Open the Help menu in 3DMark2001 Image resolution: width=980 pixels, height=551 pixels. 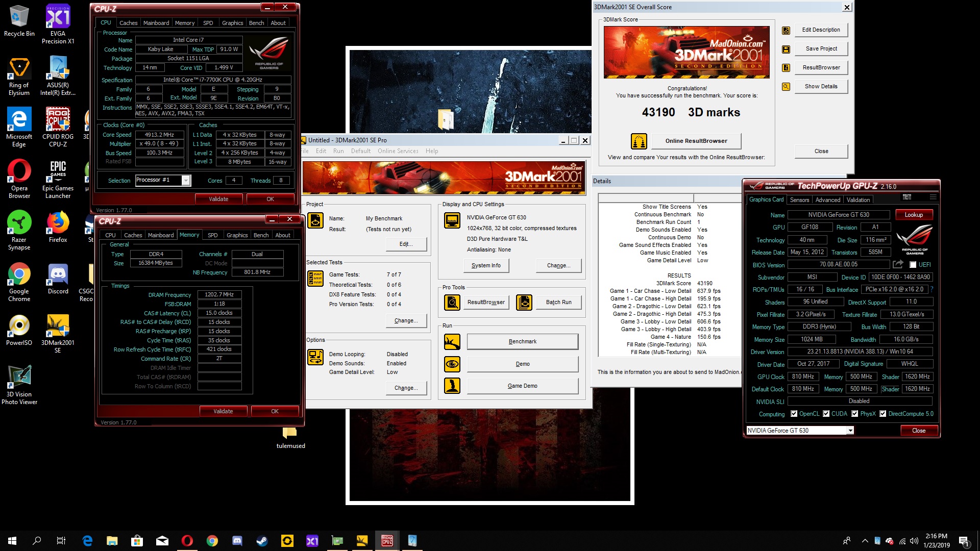(432, 151)
